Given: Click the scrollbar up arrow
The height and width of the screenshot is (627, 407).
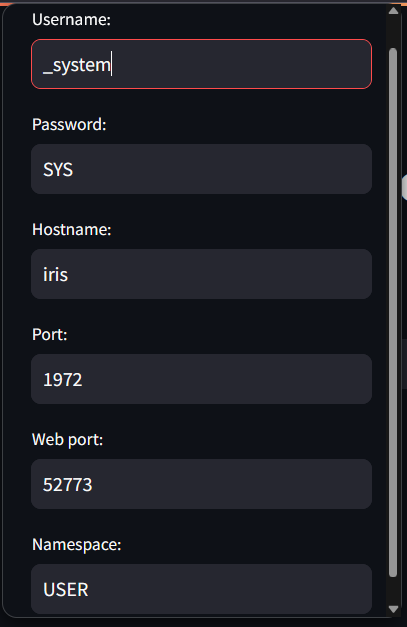Looking at the screenshot, I should (393, 10).
